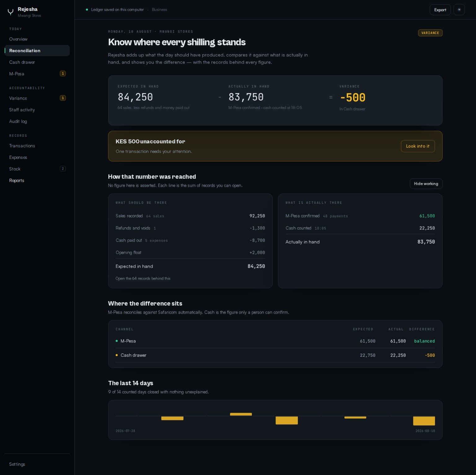Click the DIFFERENCE column header
The height and width of the screenshot is (475, 476).
pos(422,329)
